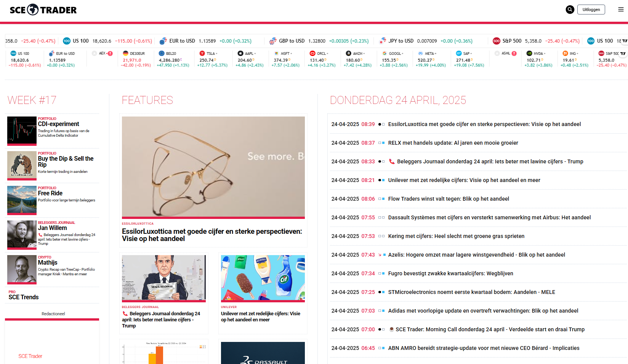The width and height of the screenshot is (628, 364).
Task: Open the search magnifier icon
Action: point(570,10)
